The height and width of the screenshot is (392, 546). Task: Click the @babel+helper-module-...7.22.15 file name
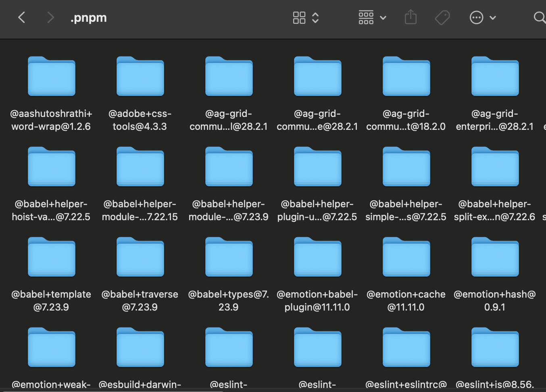click(140, 211)
